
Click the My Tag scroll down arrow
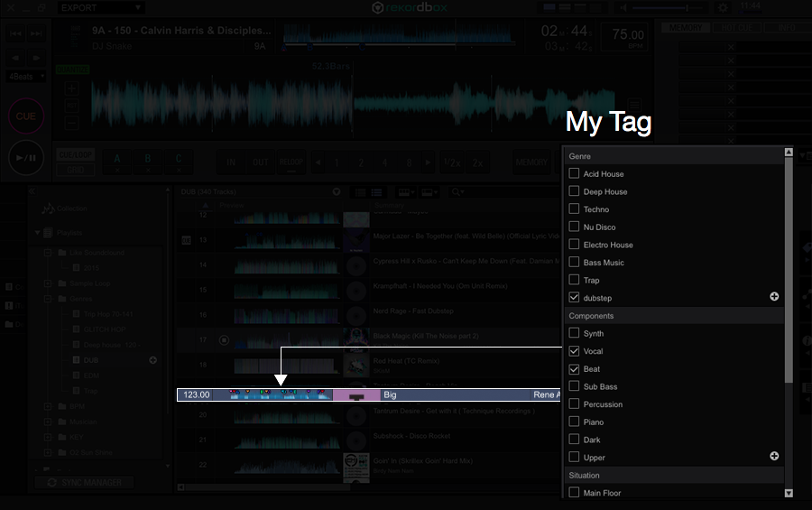[x=789, y=493]
